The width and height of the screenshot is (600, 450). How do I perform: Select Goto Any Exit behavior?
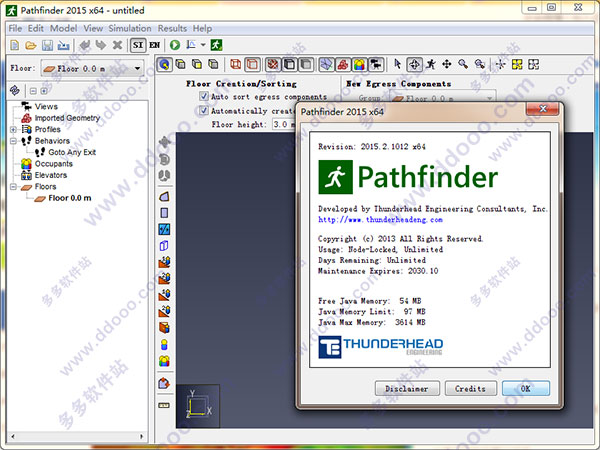coord(72,152)
